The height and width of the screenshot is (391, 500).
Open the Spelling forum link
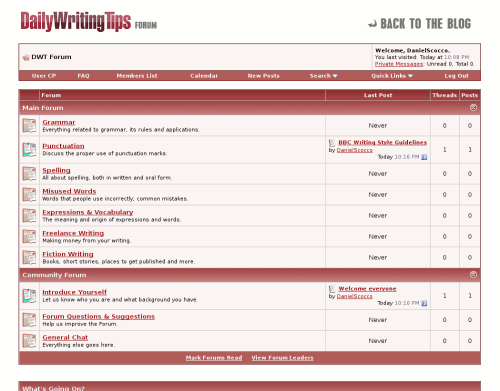point(56,170)
